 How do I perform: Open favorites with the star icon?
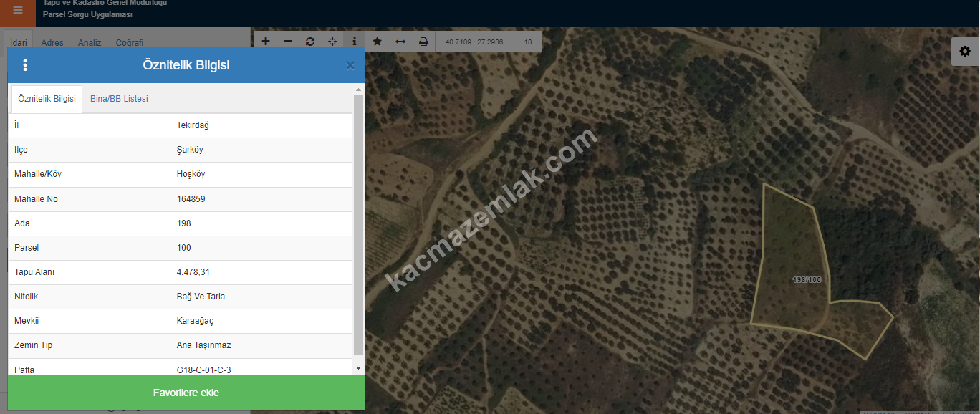pos(378,42)
